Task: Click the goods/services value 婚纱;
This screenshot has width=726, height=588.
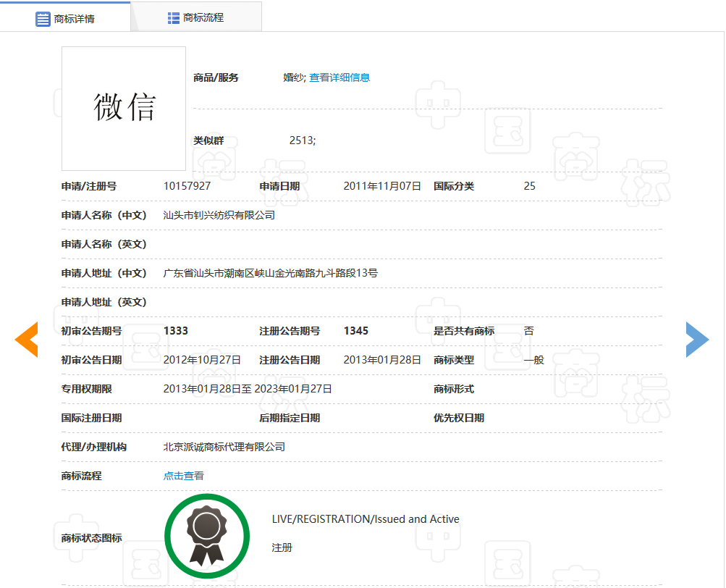Action: point(295,77)
